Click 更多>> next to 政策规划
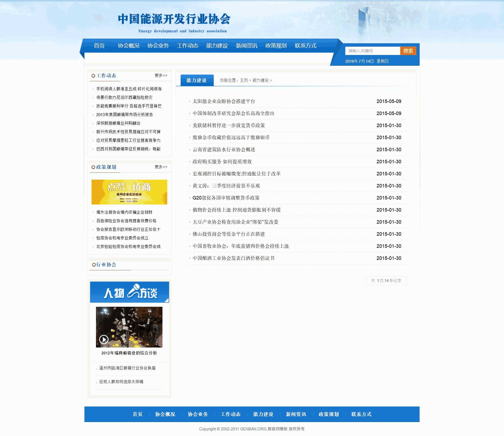504x436 pixels. tap(161, 167)
